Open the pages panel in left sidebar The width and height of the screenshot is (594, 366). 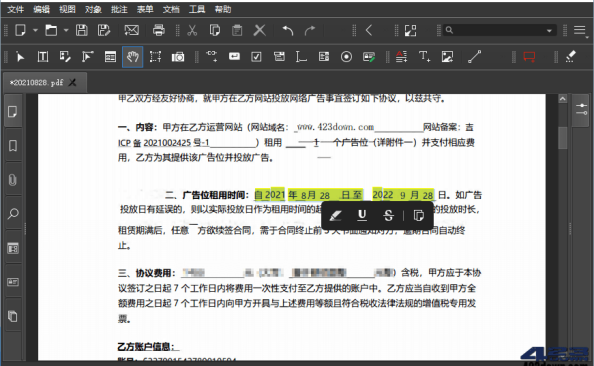tap(13, 112)
